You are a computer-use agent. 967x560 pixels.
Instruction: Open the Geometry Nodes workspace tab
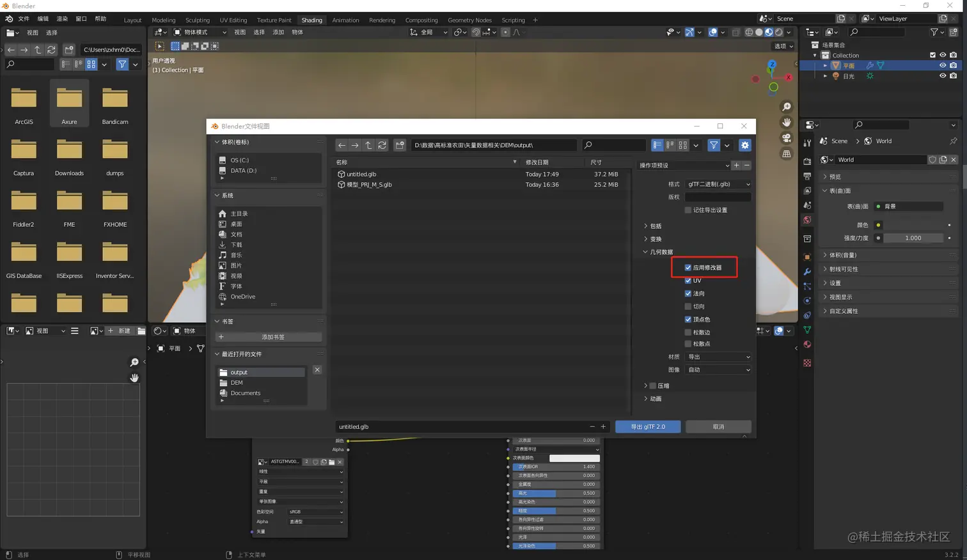click(469, 20)
